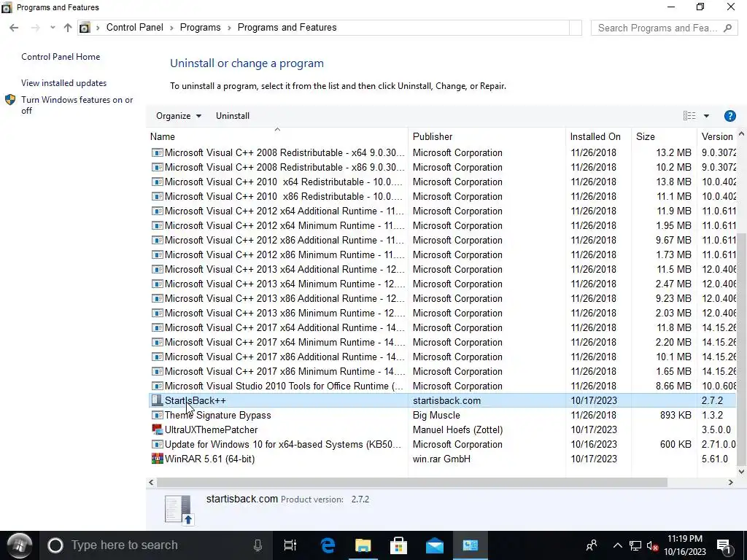Select Visual C++ 2017 x64 Additional Runtime row
Screen dimensions: 747x560
443,327
